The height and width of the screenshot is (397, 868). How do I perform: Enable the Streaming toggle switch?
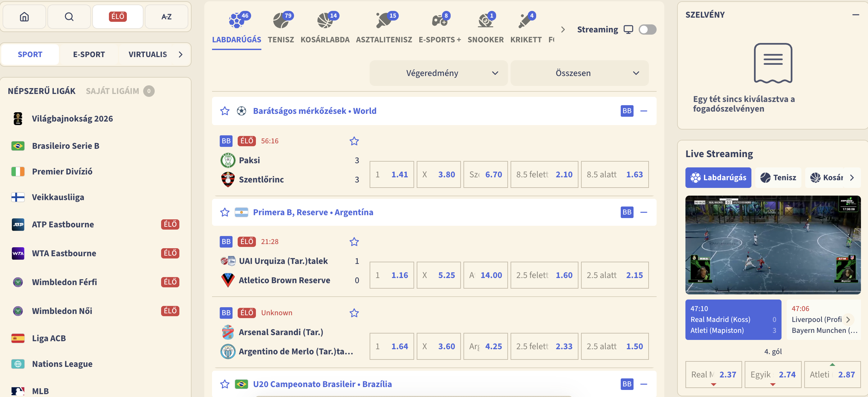tap(647, 30)
